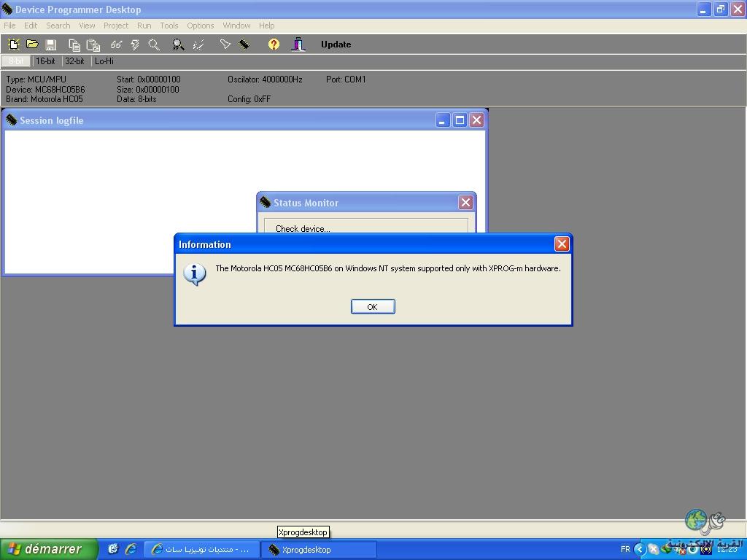Open the Window menu
This screenshot has height=560, width=747.
pos(236,26)
